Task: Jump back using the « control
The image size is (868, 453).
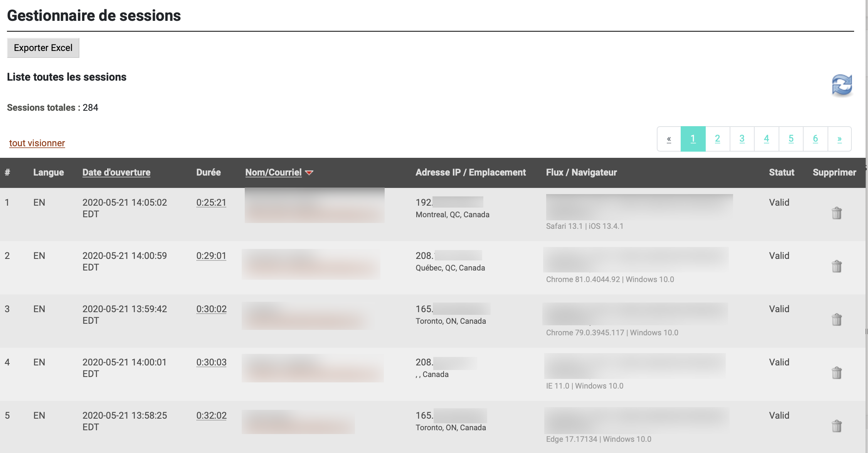Action: [669, 139]
